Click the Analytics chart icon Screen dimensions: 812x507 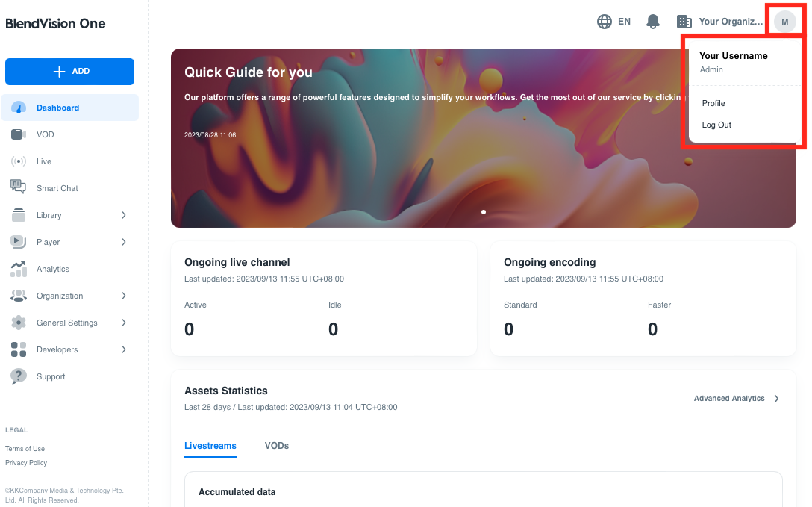(x=19, y=269)
